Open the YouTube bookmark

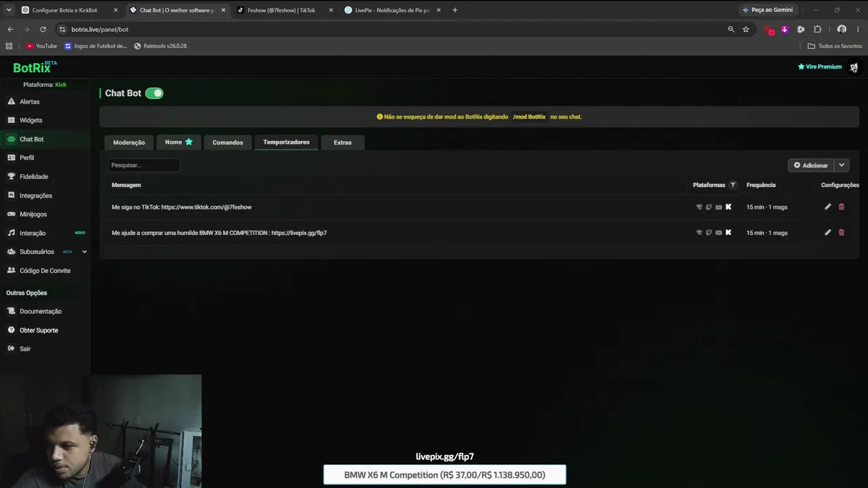41,46
